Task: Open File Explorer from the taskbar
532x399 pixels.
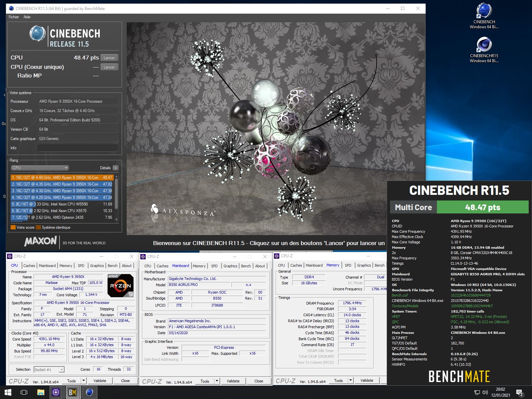Action: (41, 392)
